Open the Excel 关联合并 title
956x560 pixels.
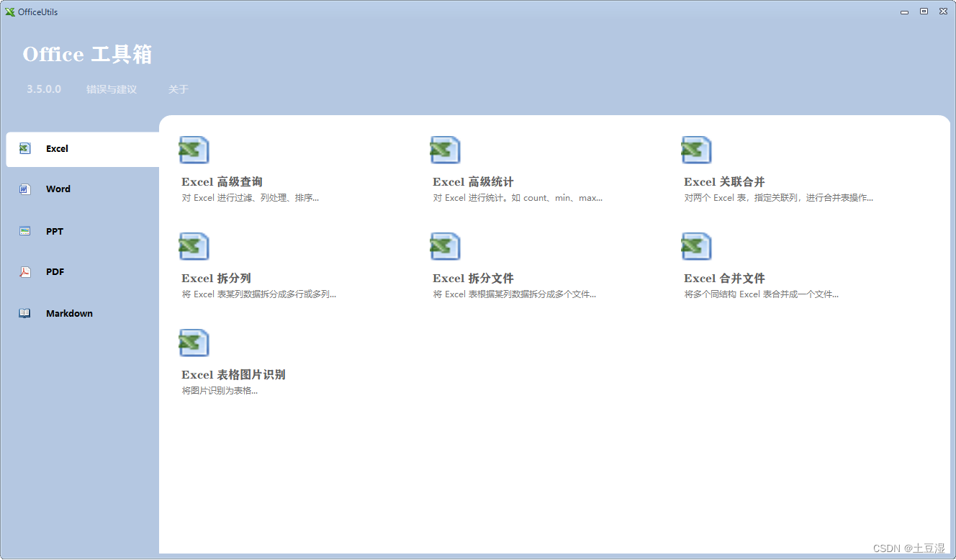point(724,182)
